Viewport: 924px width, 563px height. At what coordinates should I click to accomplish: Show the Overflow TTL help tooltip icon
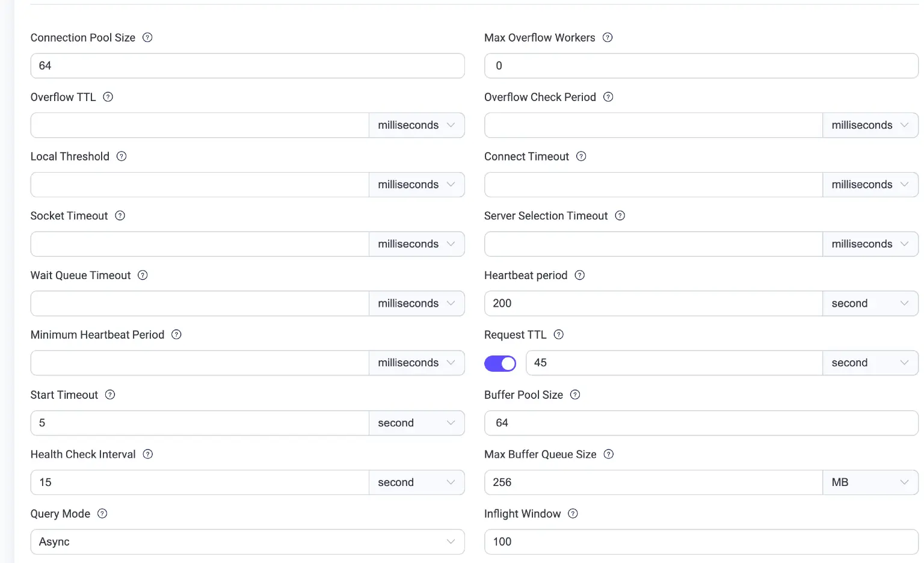point(108,97)
